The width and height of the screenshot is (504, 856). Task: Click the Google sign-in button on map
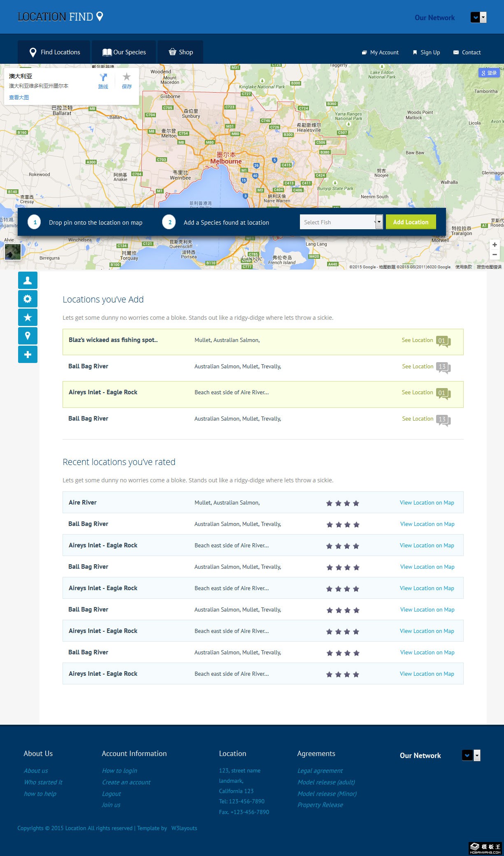point(489,73)
